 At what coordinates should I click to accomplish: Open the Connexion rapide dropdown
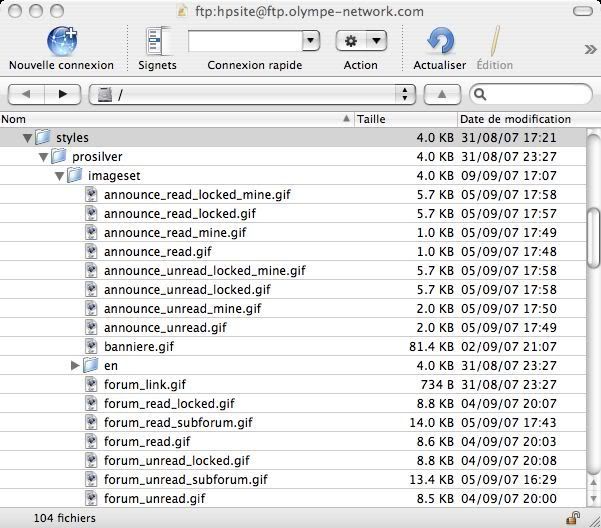[x=311, y=41]
